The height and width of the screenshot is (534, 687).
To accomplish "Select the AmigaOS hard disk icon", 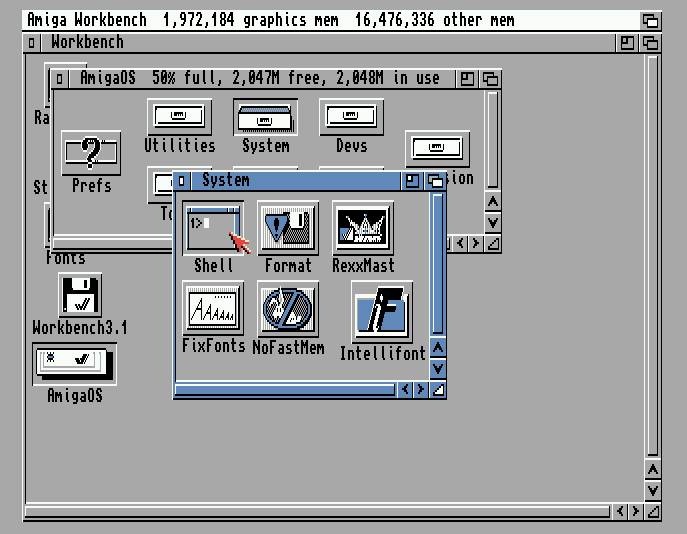I will 74,364.
